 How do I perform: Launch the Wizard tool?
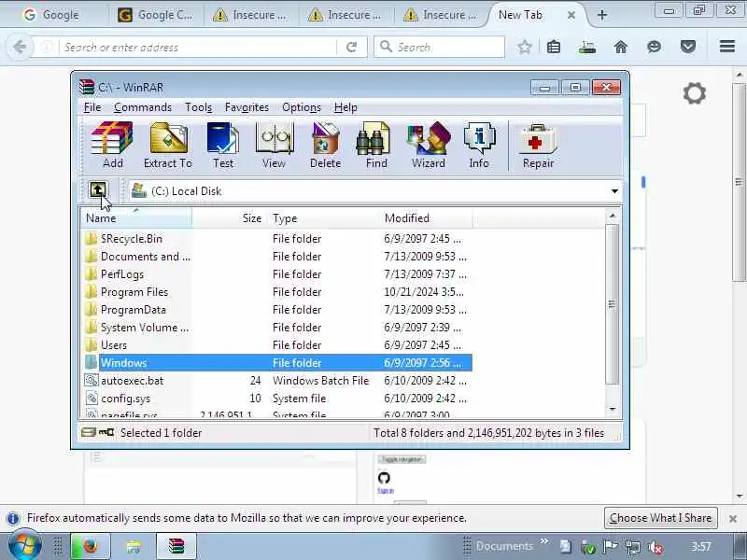[x=429, y=146]
